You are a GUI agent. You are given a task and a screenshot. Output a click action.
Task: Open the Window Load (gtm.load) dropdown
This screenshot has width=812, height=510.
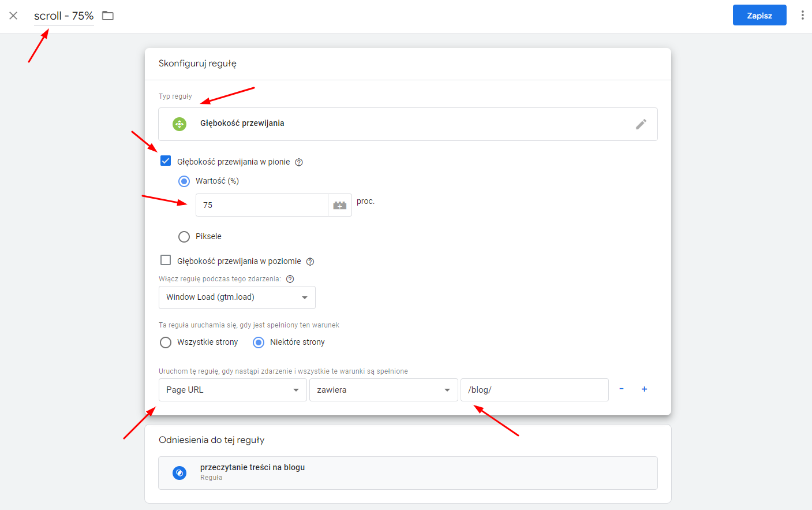pos(237,297)
